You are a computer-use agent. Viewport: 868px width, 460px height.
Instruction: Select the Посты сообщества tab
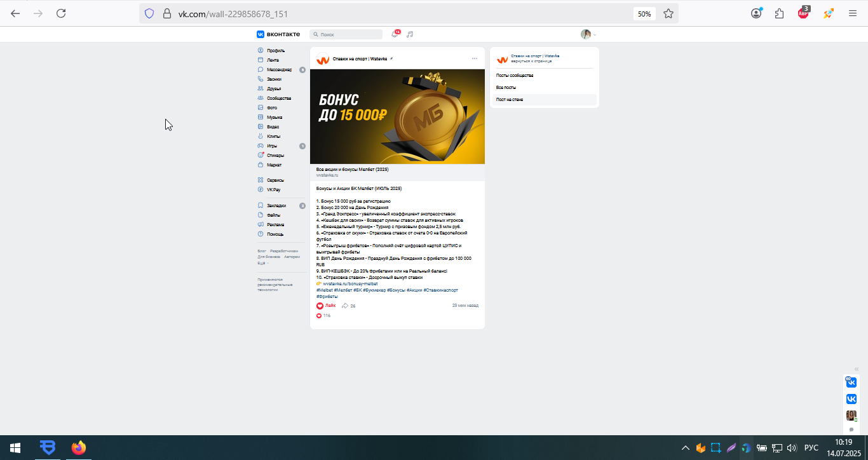pyautogui.click(x=515, y=76)
